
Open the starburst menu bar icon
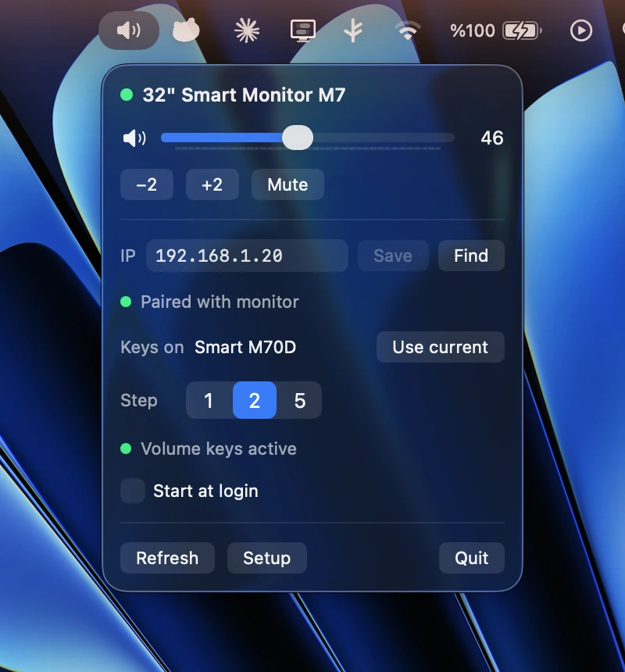coord(247,30)
